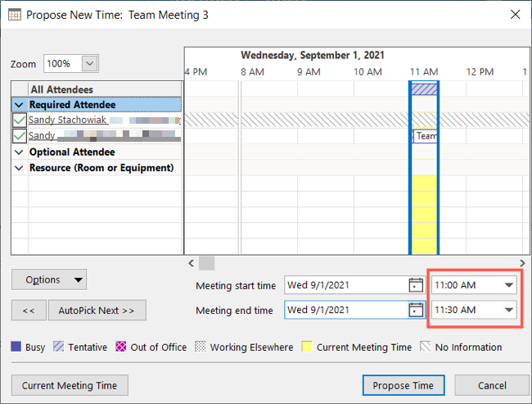Toggle checkbox for second Sandy attendee
The width and height of the screenshot is (532, 404).
pyautogui.click(x=20, y=136)
